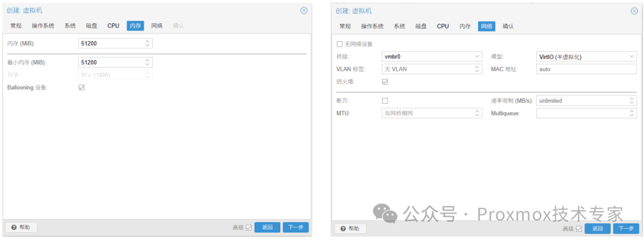The width and height of the screenshot is (644, 240).
Task: Adjust 内存 (MiB) spinner arrows
Action: [x=147, y=43]
